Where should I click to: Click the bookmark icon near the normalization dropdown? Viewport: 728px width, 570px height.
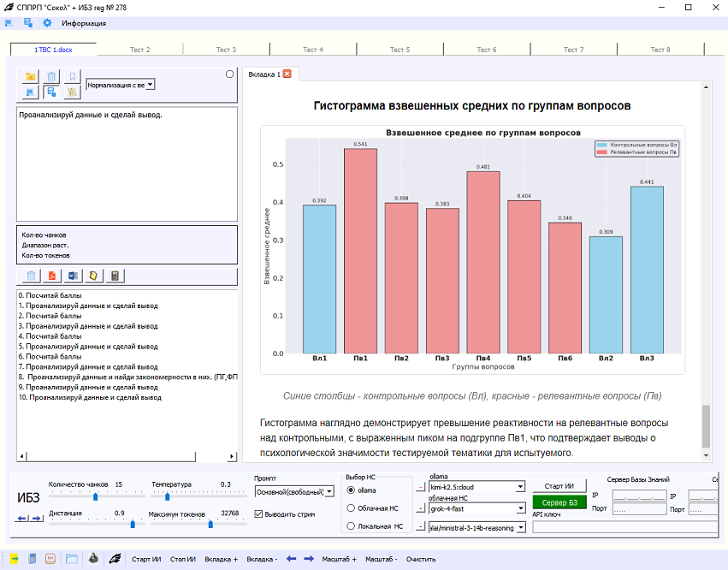coord(72,77)
